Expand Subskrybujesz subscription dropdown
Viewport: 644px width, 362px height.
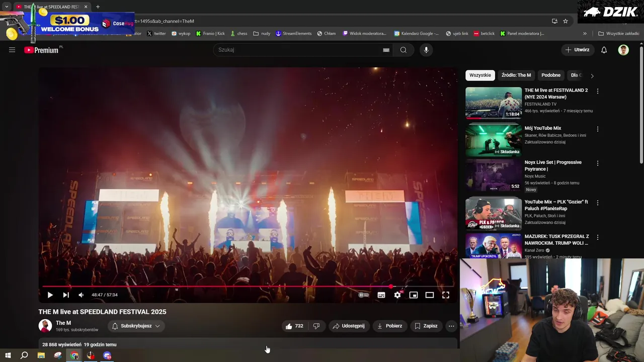coord(136,326)
